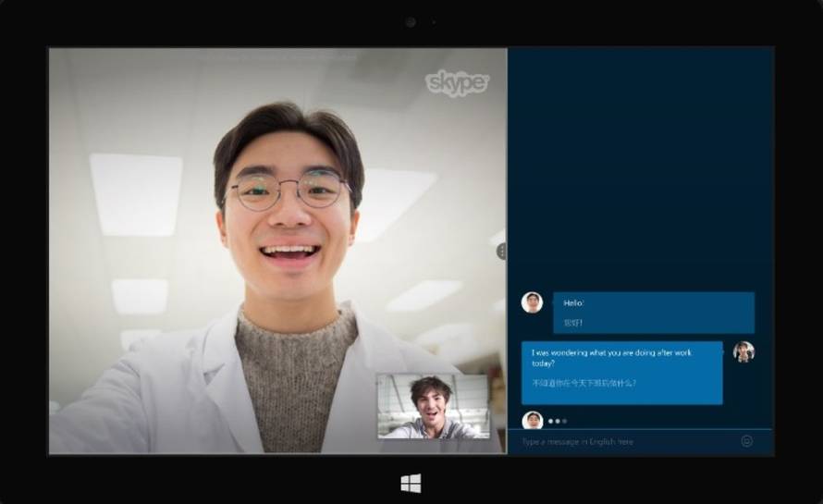823x504 pixels.
Task: Click the sender avatar beside the wondering message
Action: coord(743,351)
